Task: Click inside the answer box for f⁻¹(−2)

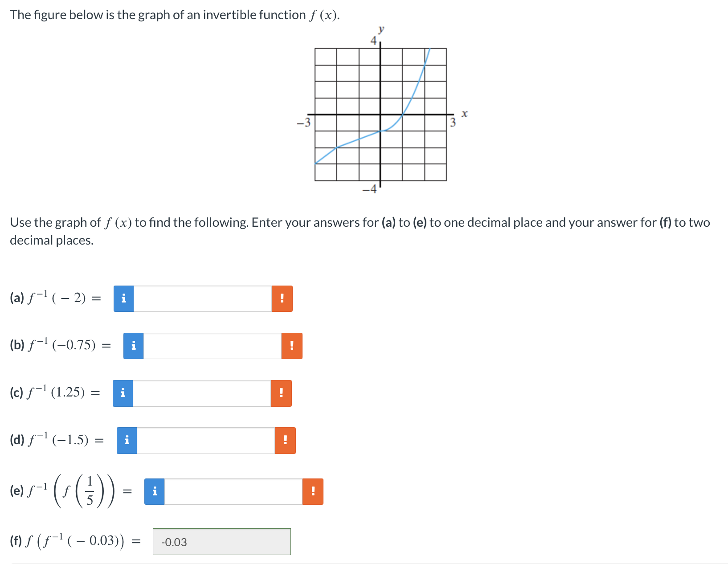Action: point(203,299)
